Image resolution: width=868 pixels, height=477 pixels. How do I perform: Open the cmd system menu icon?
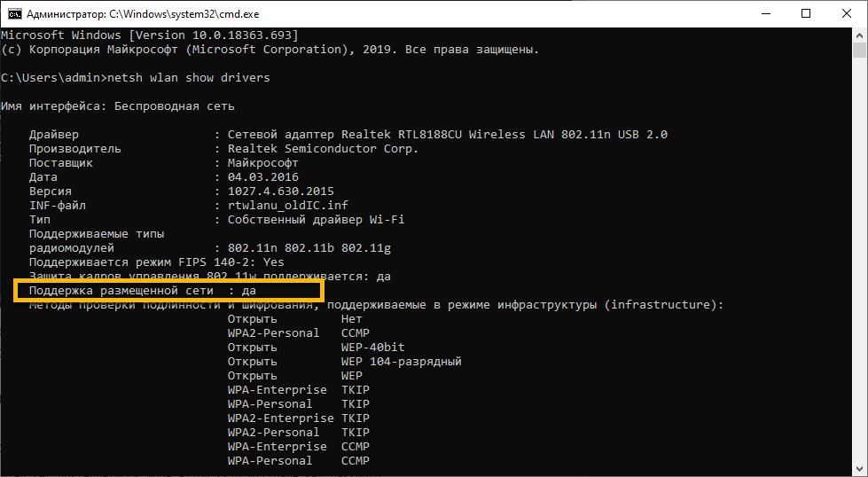(12, 13)
